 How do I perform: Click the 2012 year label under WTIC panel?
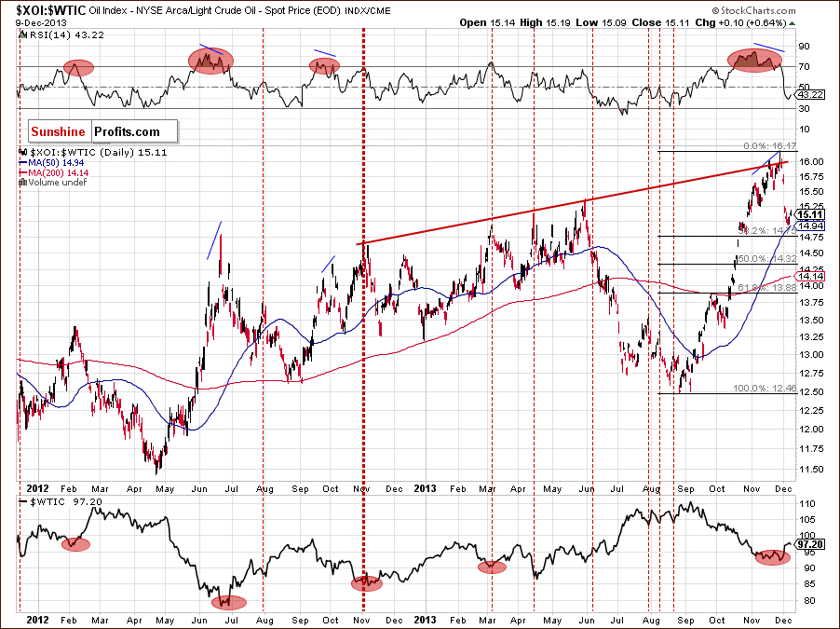point(37,620)
